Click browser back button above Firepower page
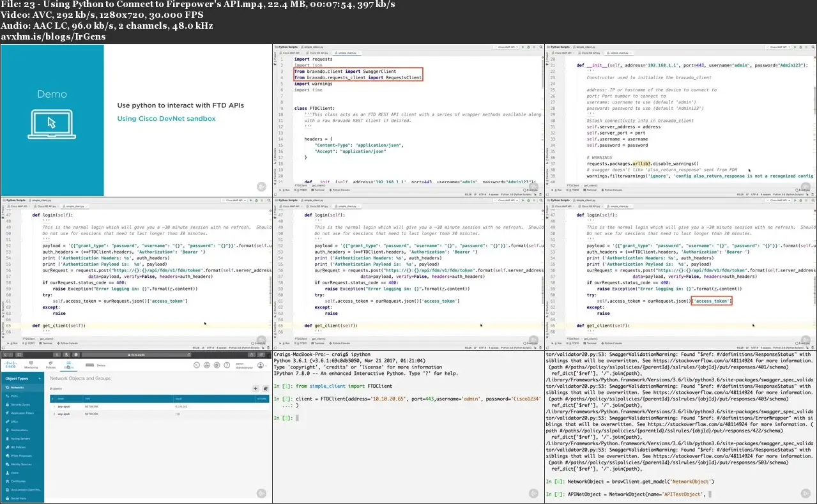817x504 pixels. click(x=5, y=355)
